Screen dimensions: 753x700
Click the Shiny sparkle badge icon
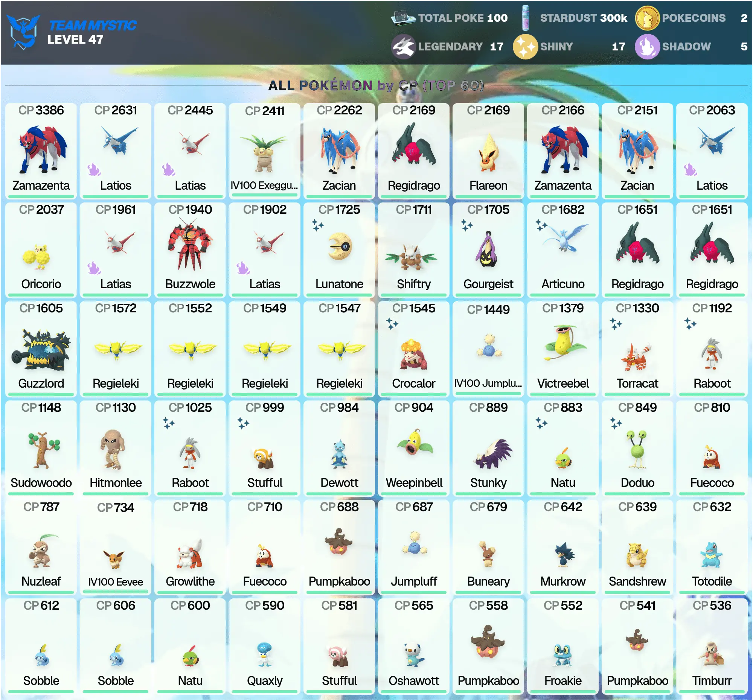click(525, 47)
